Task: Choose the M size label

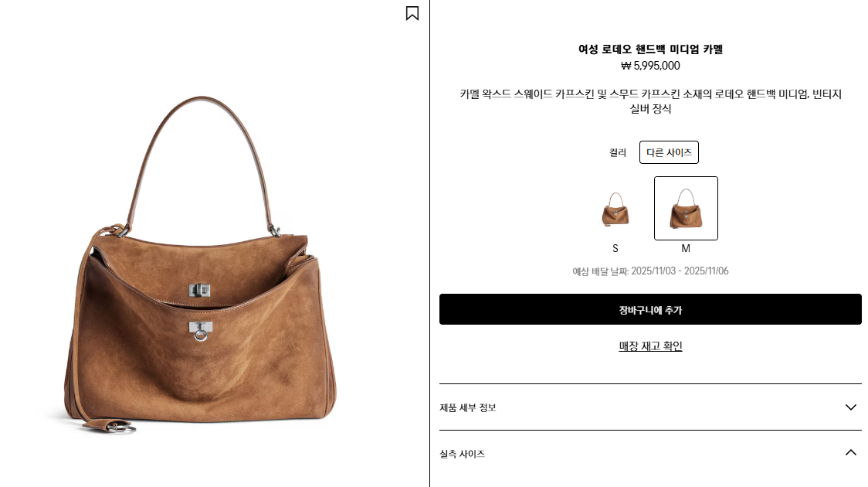Action: point(686,249)
